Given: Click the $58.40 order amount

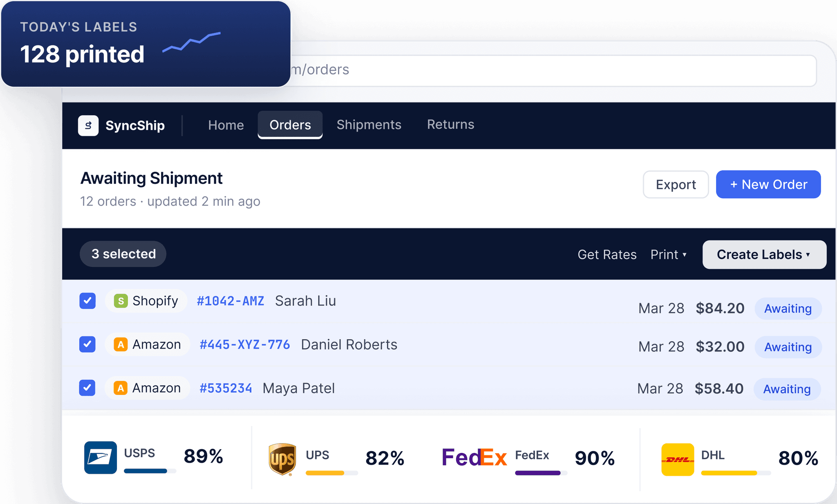Looking at the screenshot, I should tap(719, 389).
